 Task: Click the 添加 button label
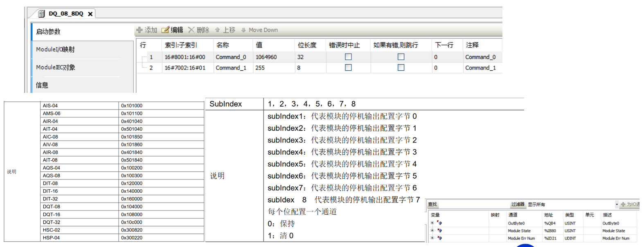pos(151,30)
